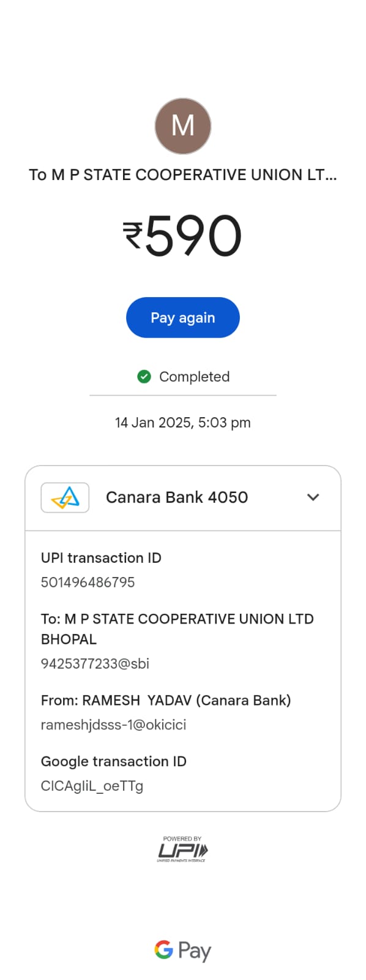Viewport: 366px width, 980px height.
Task: Click the From: RAMESH YADAV line
Action: point(166,700)
